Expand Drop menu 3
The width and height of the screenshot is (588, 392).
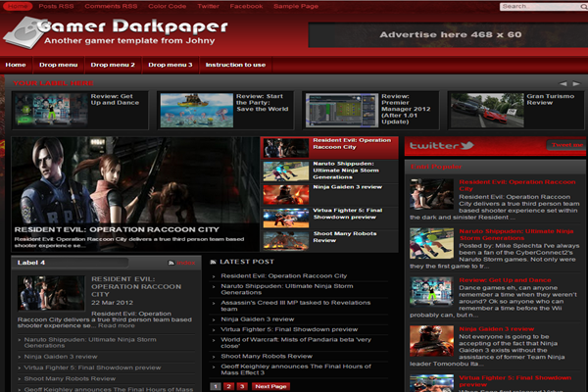(171, 65)
